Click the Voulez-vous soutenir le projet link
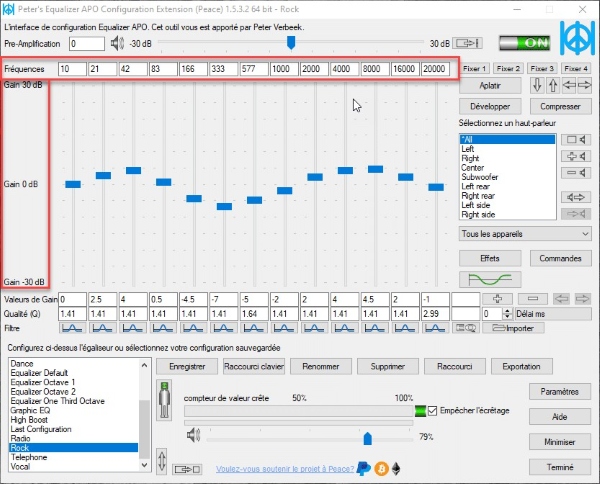Image resolution: width=600 pixels, height=484 pixels. [285, 469]
